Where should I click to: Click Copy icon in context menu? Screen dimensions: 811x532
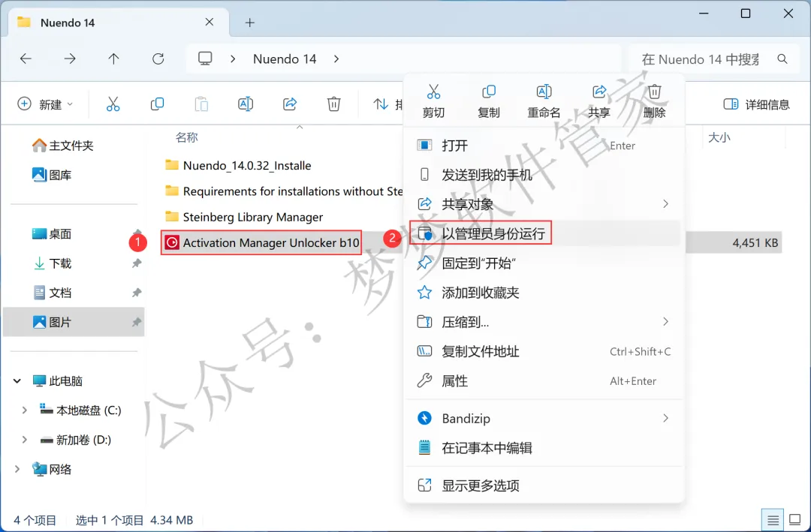488,92
